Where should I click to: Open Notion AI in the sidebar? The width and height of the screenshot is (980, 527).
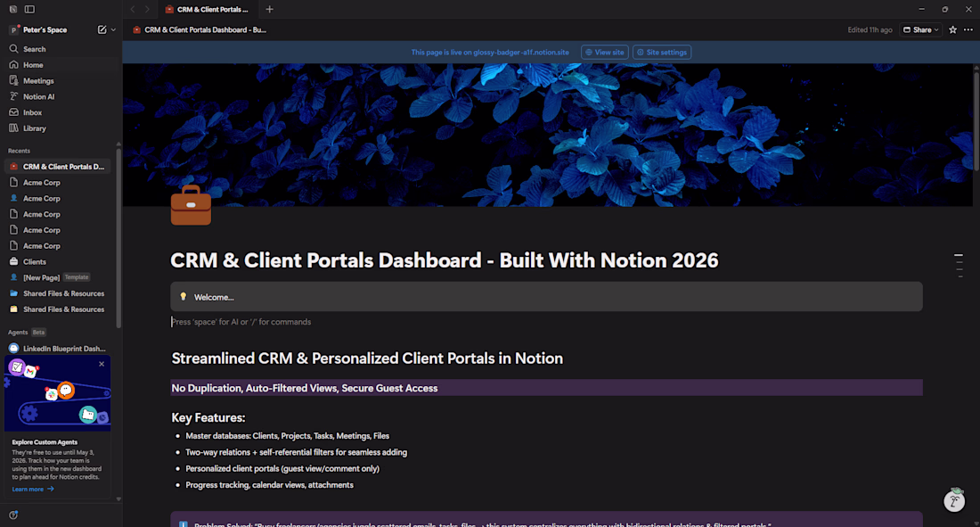[60, 96]
